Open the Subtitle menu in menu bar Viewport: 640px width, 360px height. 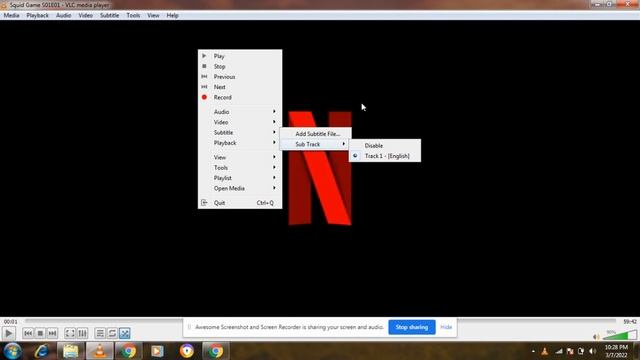[110, 16]
